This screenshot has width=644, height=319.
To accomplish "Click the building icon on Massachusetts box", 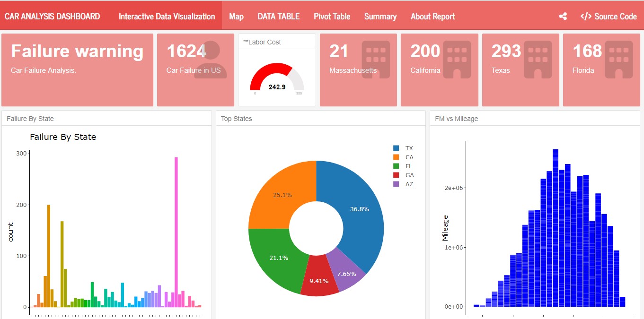I will click(376, 60).
